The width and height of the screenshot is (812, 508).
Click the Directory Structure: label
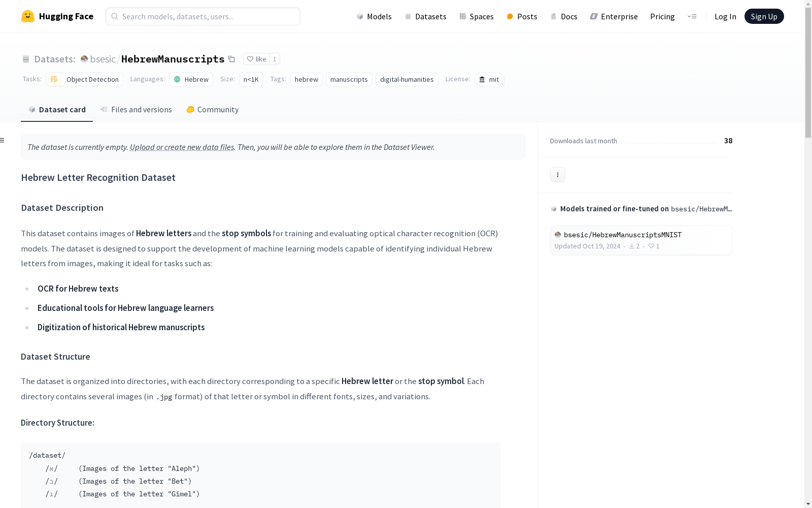57,423
